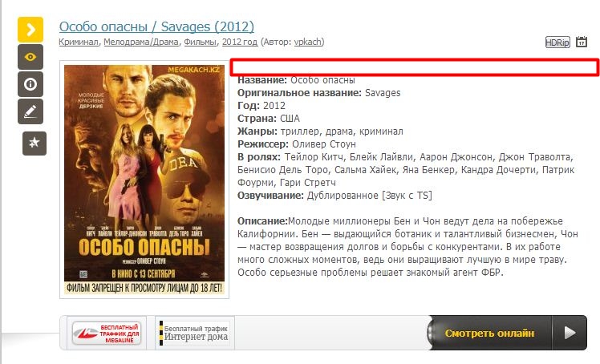Go to the Фильмы category link
Screen dimensions: 600x364
coord(200,42)
